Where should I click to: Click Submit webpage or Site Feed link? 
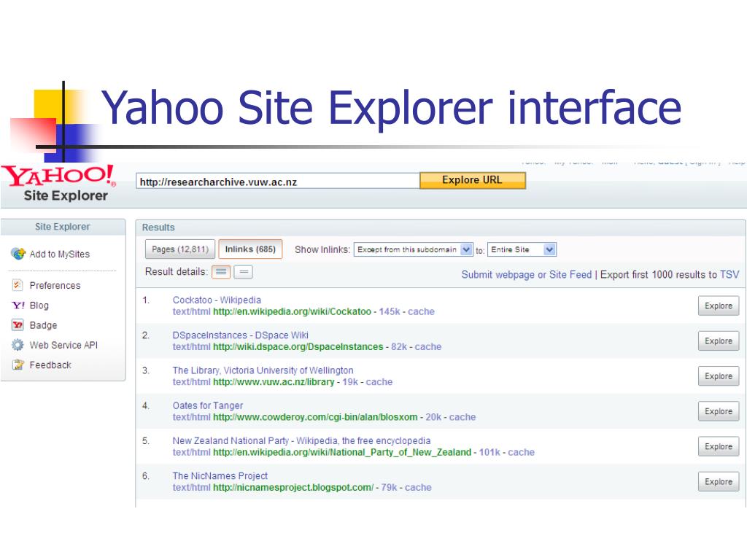click(x=527, y=275)
